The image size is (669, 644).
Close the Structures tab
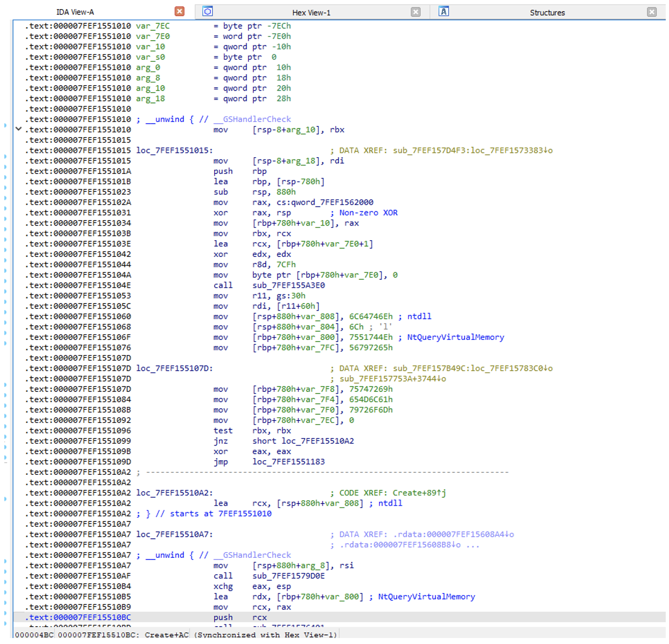[x=652, y=12]
